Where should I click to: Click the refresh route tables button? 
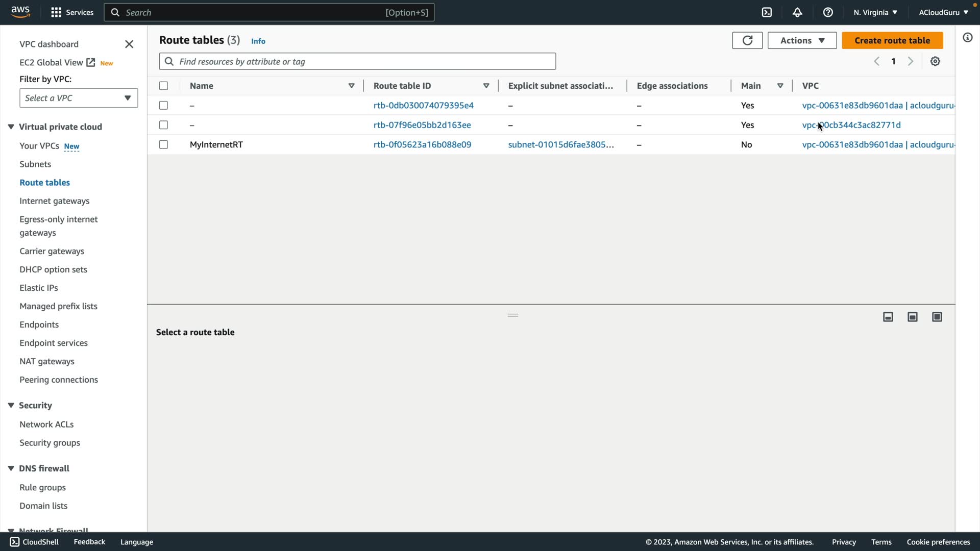point(747,40)
